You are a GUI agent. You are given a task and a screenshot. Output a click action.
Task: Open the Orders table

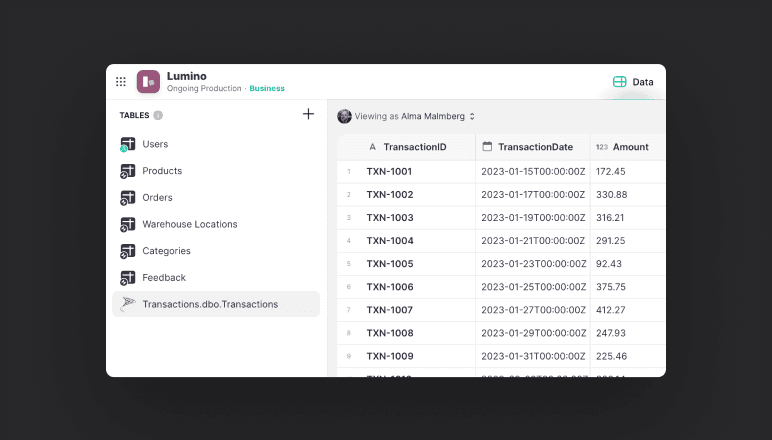(x=157, y=198)
